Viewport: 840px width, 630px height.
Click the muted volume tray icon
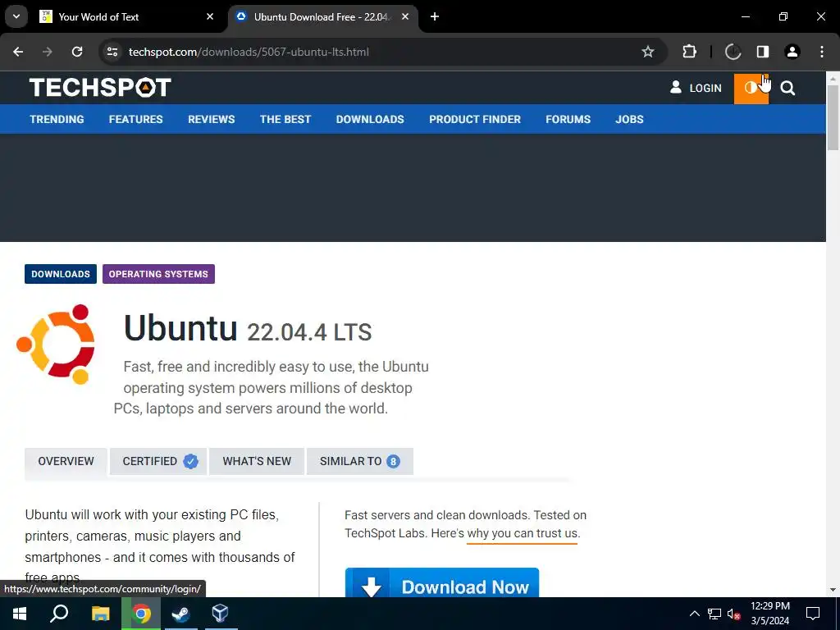[733, 614]
